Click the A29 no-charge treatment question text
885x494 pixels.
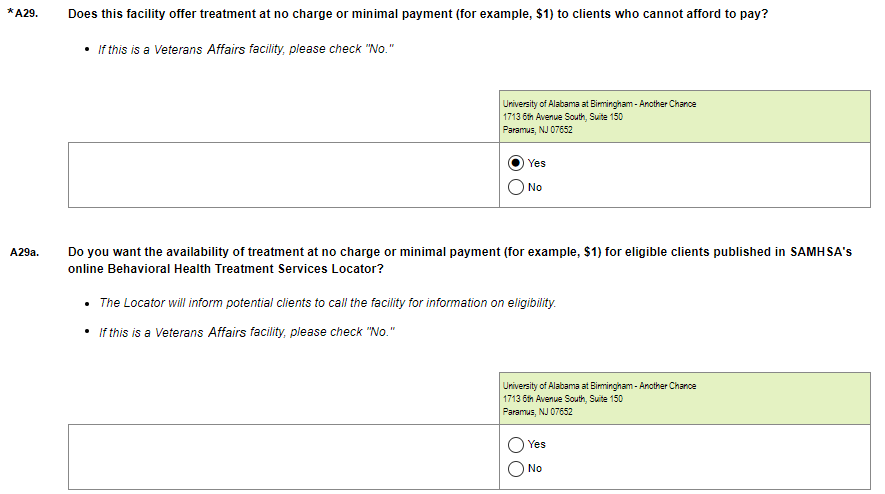point(417,16)
